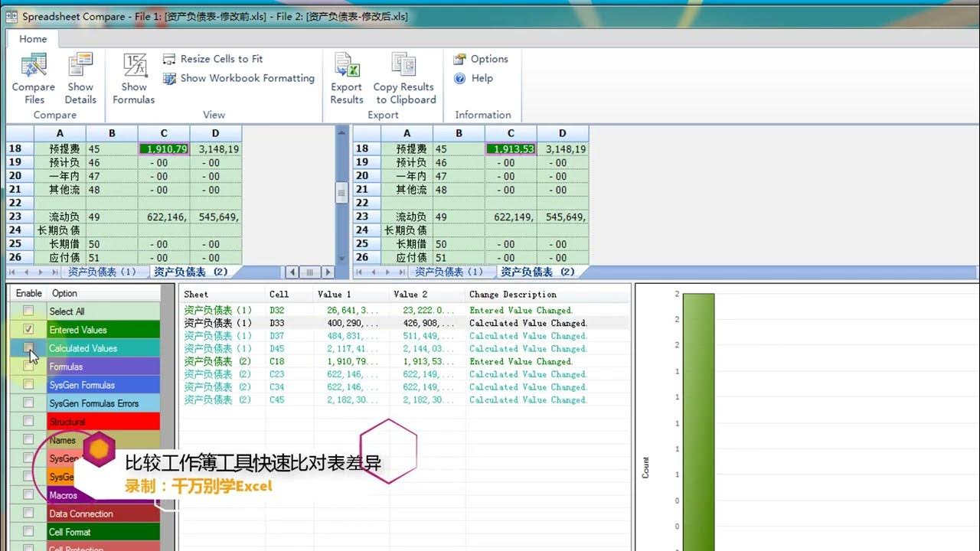Click left arrow of left pane horizontal scrollbar
This screenshot has height=551, width=980.
[292, 272]
